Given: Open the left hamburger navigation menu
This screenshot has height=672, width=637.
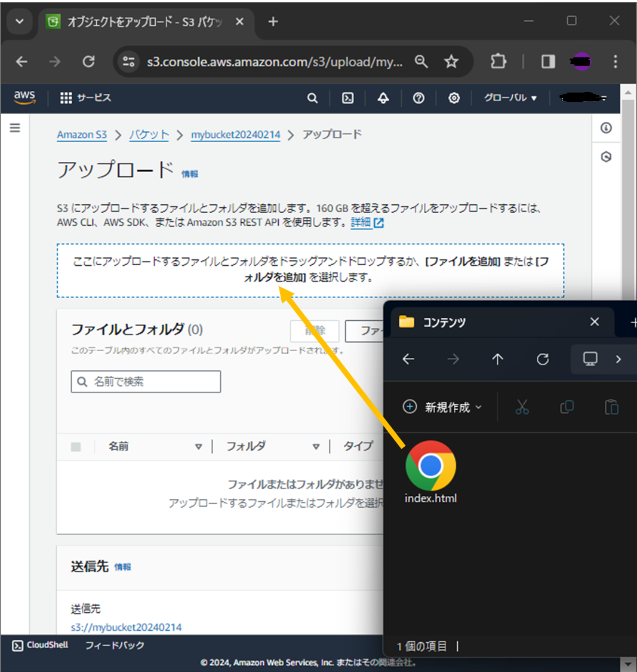Looking at the screenshot, I should coord(15,128).
